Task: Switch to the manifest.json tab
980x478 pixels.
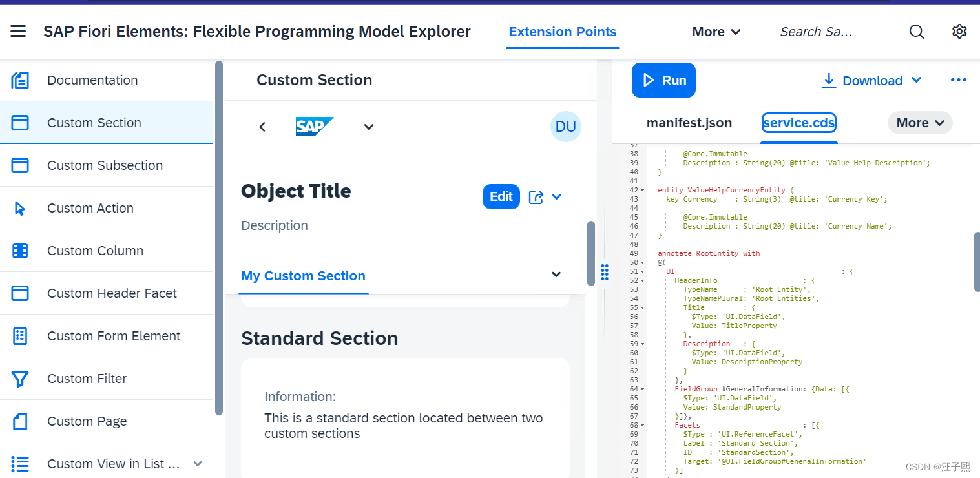Action: pos(689,123)
